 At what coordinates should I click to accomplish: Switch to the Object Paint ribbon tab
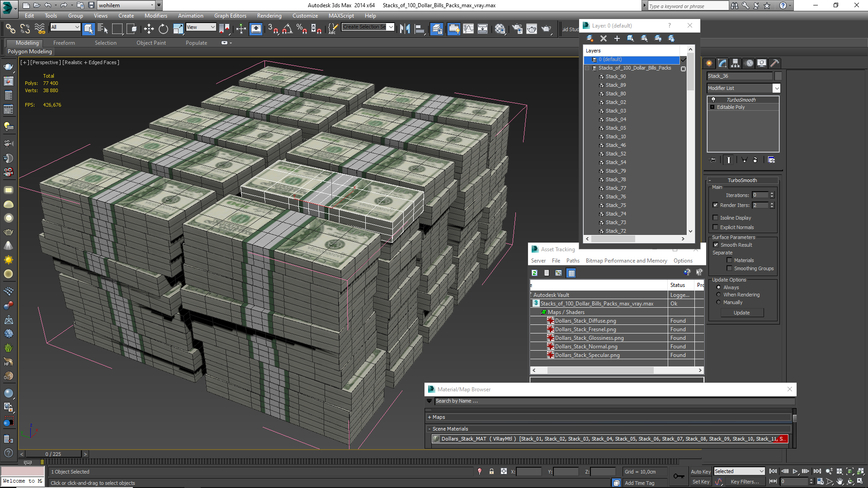pos(151,43)
